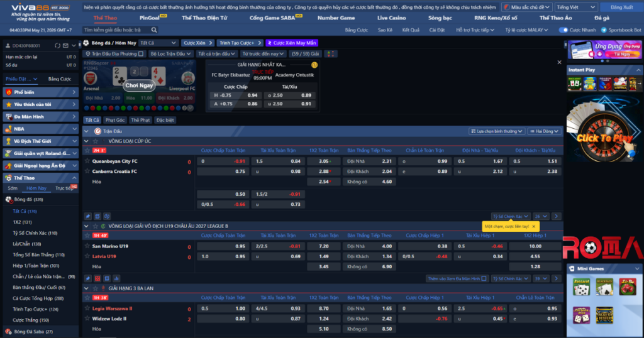The image size is (644, 338).
Task: Click the gold coin icon in featured match
Action: [314, 65]
